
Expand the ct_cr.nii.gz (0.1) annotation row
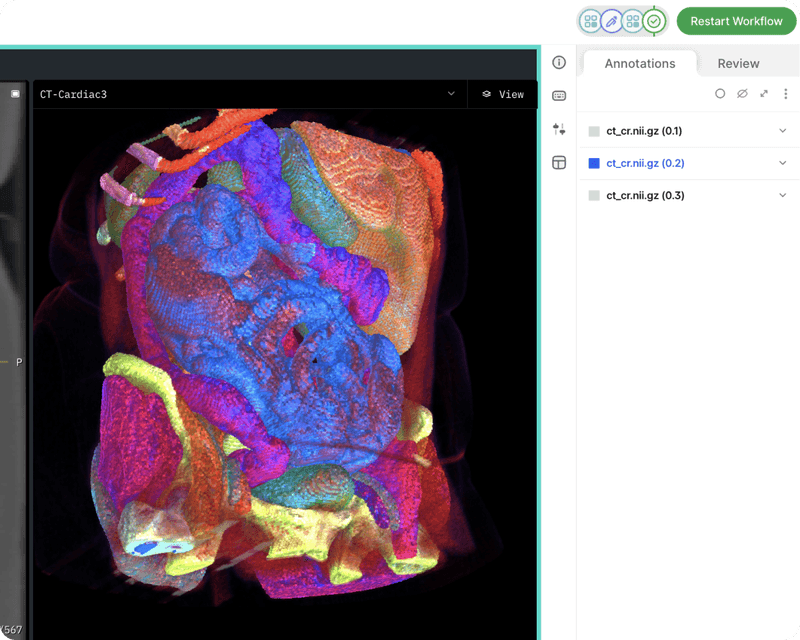tap(781, 130)
